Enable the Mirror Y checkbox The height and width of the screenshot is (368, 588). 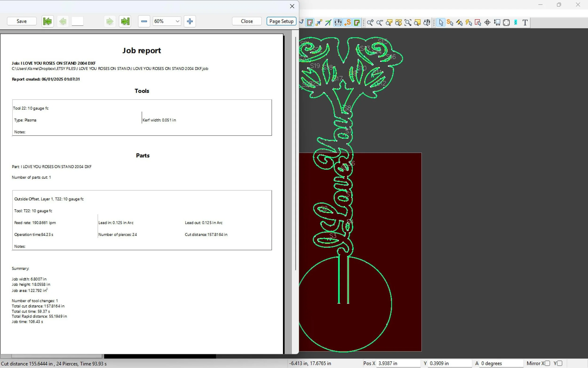tap(560, 363)
